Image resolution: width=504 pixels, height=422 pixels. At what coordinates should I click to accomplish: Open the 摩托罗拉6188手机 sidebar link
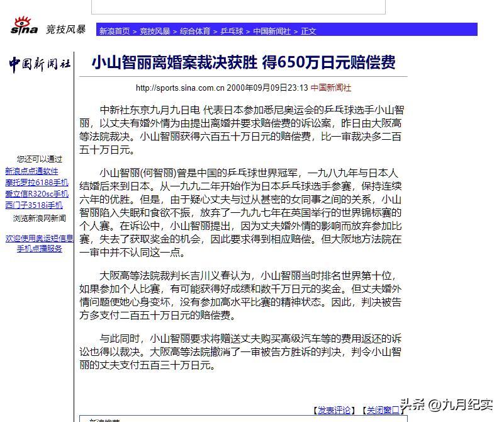pos(36,183)
